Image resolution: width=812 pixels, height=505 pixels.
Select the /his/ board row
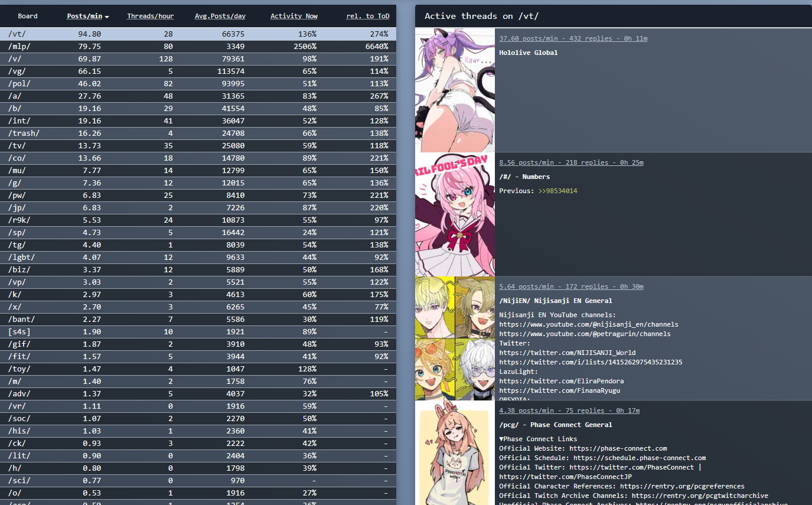198,431
